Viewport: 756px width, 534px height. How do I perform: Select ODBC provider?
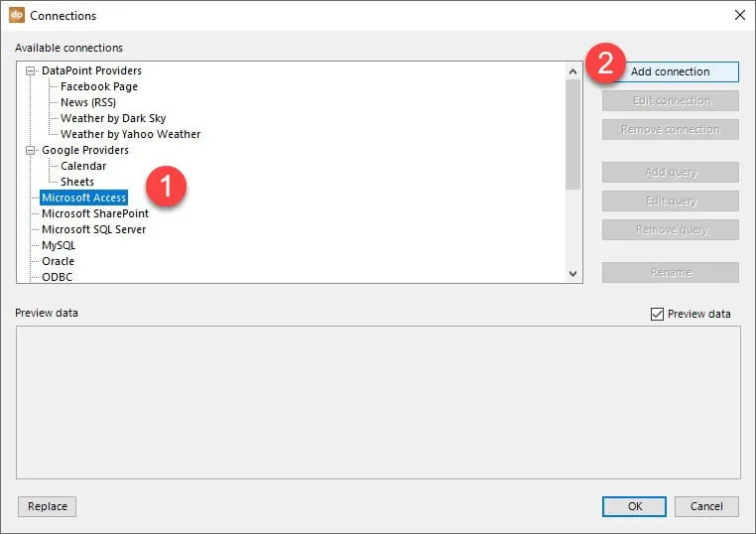click(57, 277)
